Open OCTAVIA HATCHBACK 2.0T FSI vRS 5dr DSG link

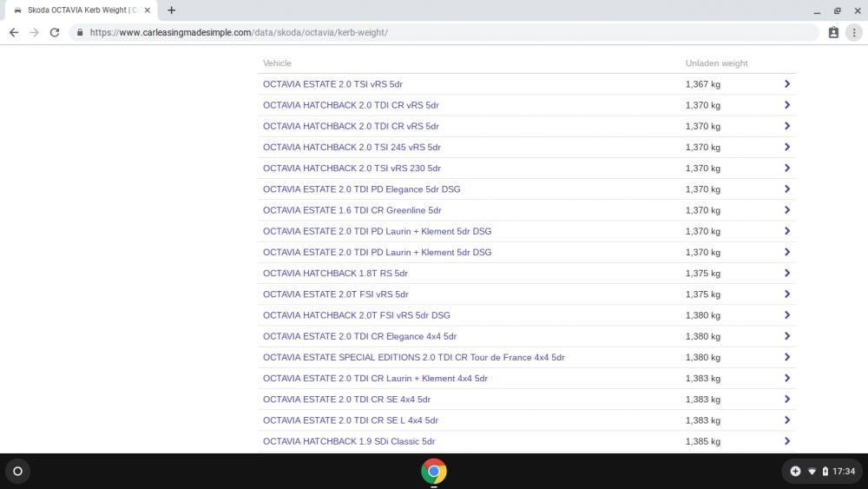(357, 315)
